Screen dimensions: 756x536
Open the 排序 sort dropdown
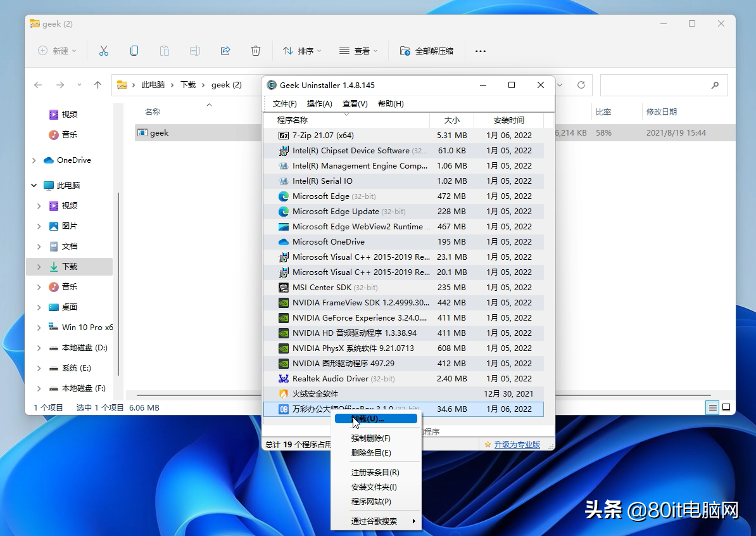point(302,51)
